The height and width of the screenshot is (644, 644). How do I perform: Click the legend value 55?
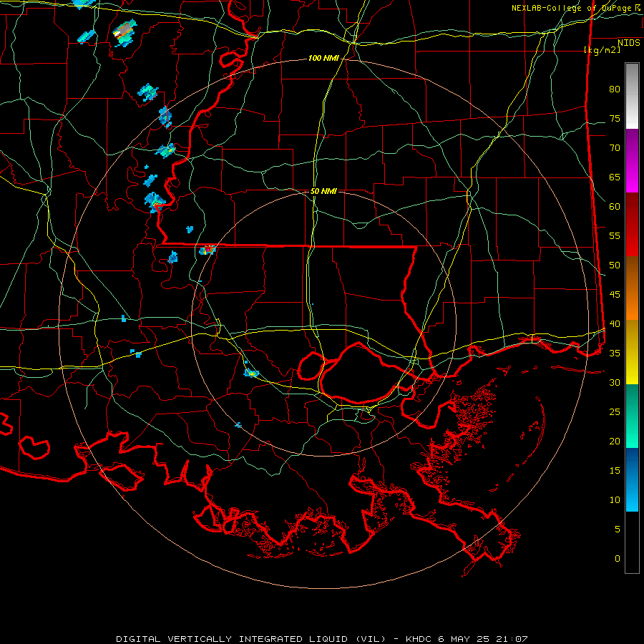coord(615,235)
